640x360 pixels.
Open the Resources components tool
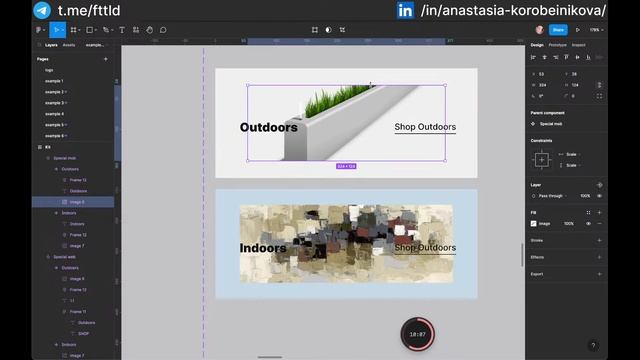(x=136, y=30)
